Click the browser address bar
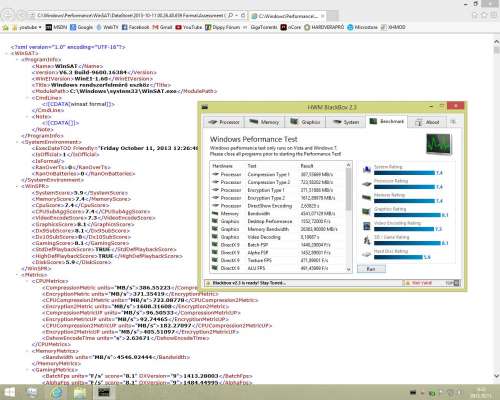 click(x=130, y=15)
